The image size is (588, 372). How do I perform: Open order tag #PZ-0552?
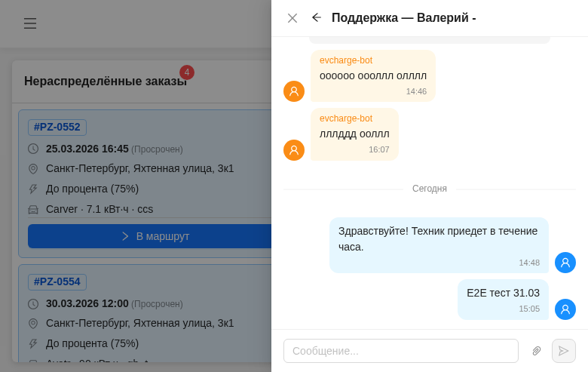pyautogui.click(x=57, y=128)
